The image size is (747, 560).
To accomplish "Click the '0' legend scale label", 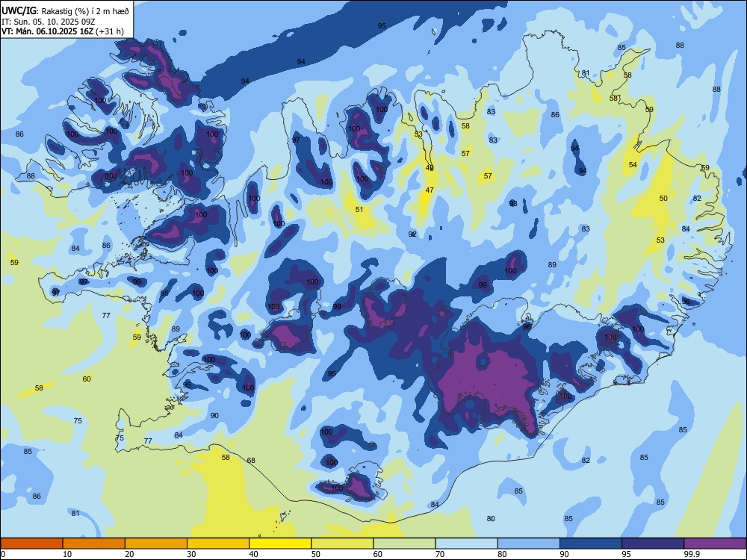I will 3,554.
